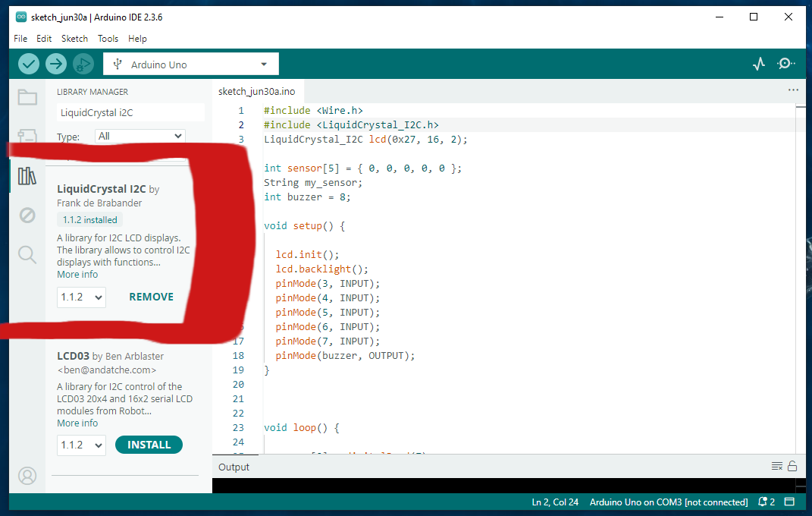Image resolution: width=812 pixels, height=516 pixels.
Task: Open the Sketch menu
Action: (74, 39)
